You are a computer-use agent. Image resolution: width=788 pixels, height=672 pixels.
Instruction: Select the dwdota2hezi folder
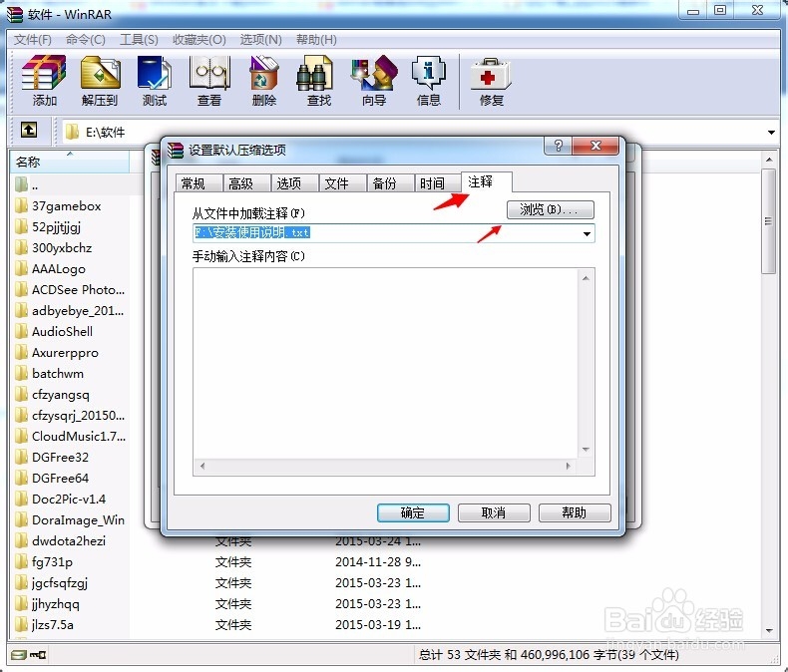click(60, 541)
